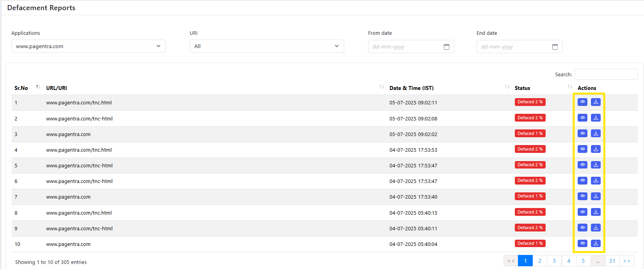Open the From date calendar picker
Viewport: 644px width, 269px height.
tap(447, 47)
